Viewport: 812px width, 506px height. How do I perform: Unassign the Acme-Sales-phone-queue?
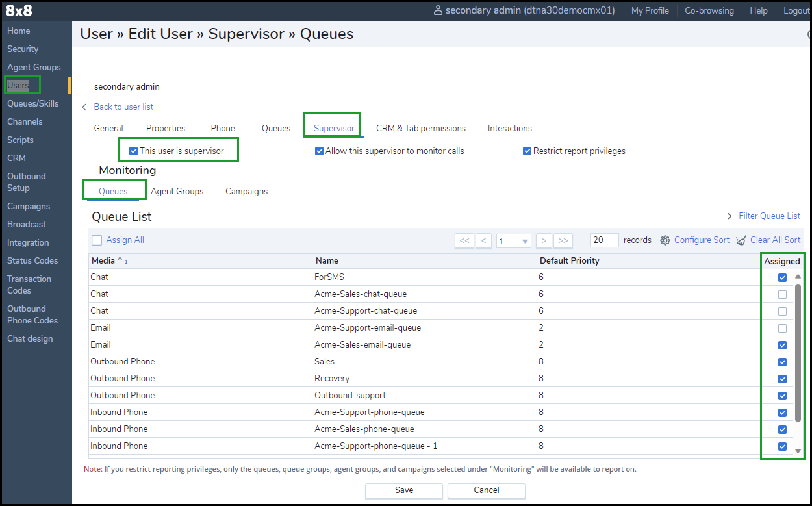coord(782,429)
